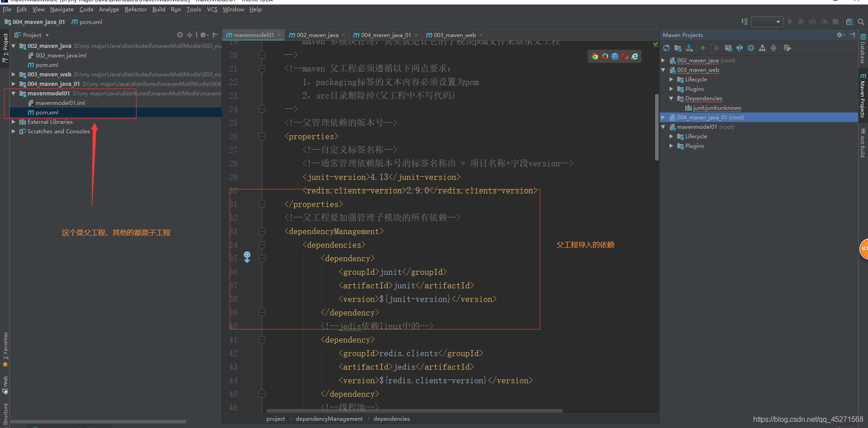Click Scroll from Source icon in Project panel

point(180,35)
